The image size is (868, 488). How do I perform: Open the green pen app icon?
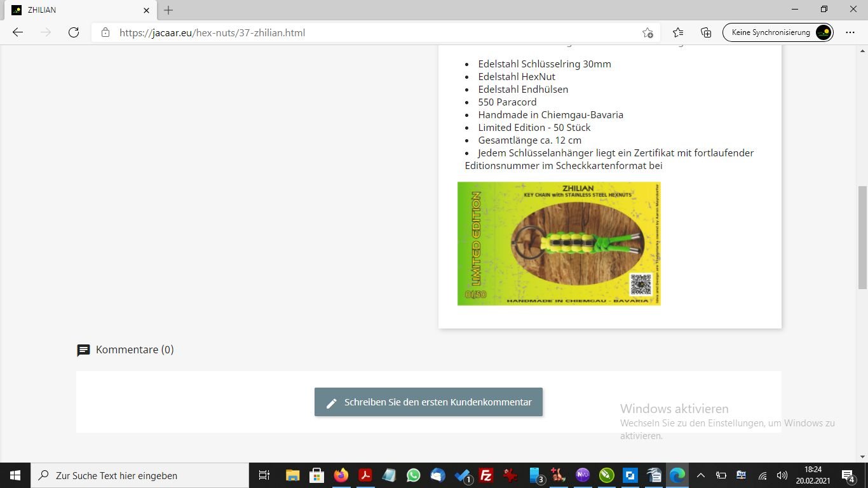(x=607, y=475)
